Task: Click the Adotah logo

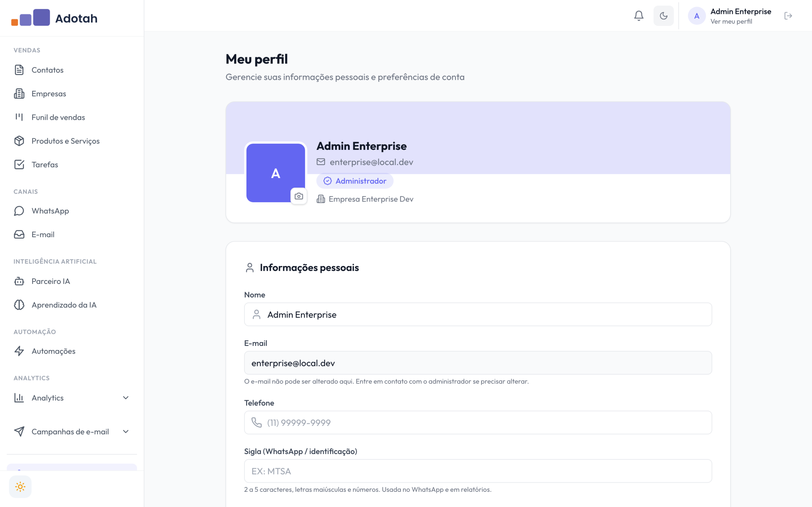Action: (x=54, y=18)
